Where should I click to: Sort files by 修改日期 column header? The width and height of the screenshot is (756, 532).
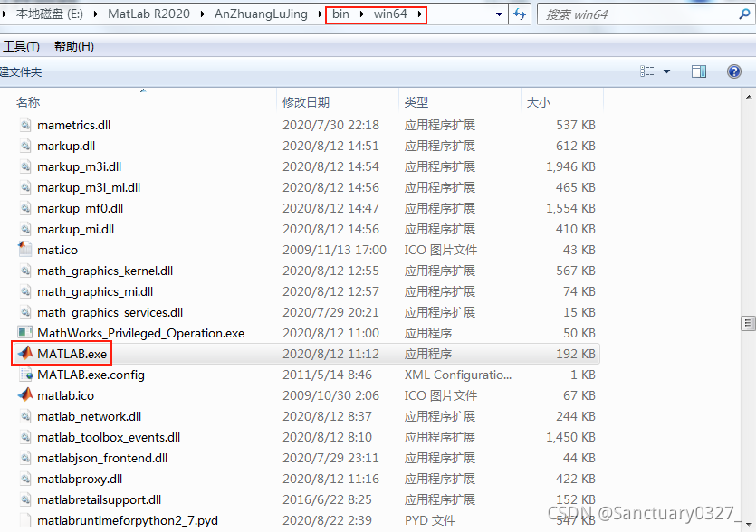(306, 102)
